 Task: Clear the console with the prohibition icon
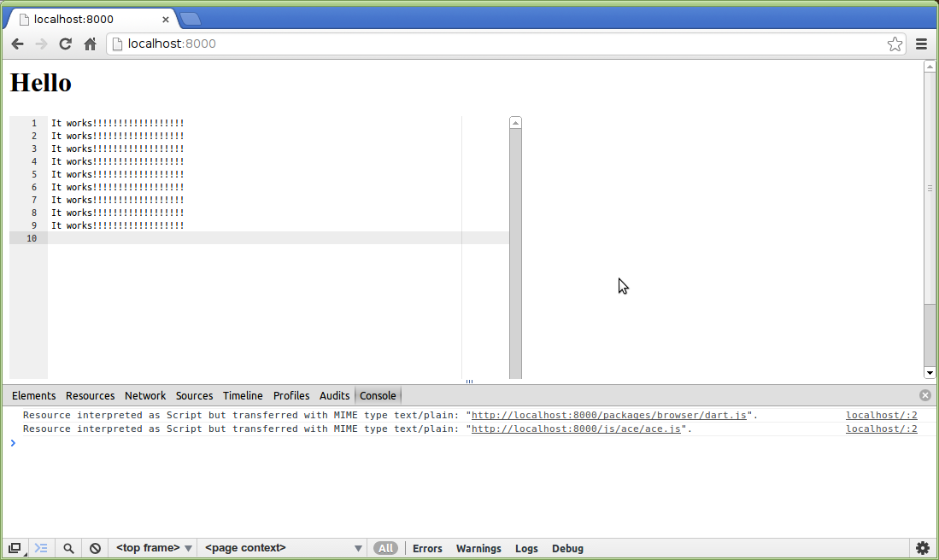point(94,547)
